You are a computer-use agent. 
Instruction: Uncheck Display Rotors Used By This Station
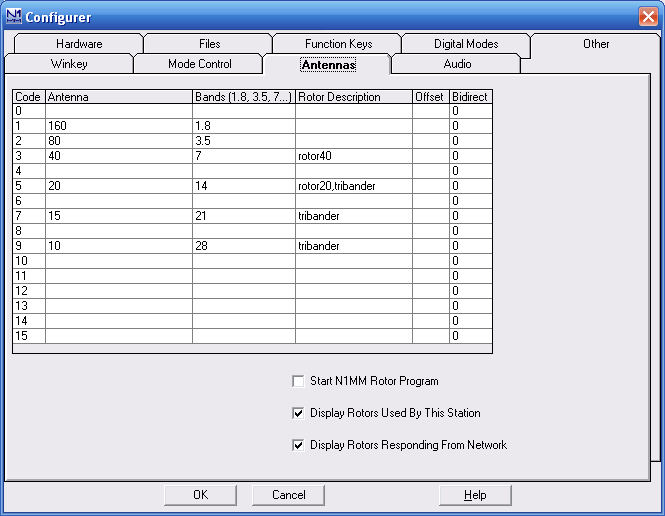pos(298,413)
